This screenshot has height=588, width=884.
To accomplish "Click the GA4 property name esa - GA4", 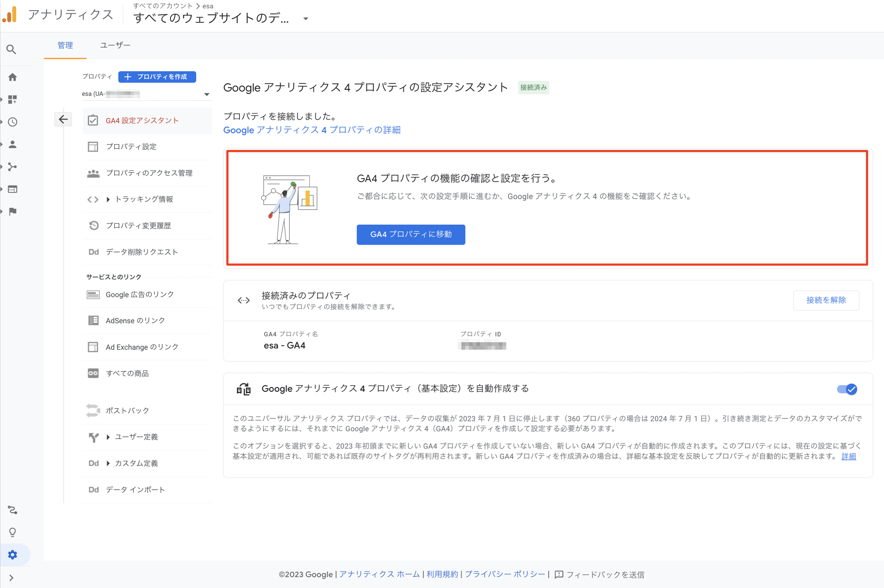I will tap(284, 346).
